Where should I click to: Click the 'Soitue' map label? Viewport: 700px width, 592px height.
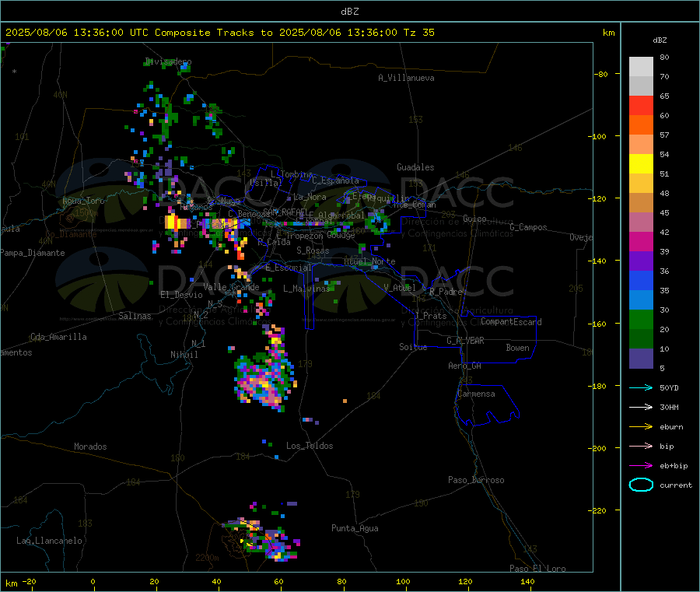[x=414, y=346]
